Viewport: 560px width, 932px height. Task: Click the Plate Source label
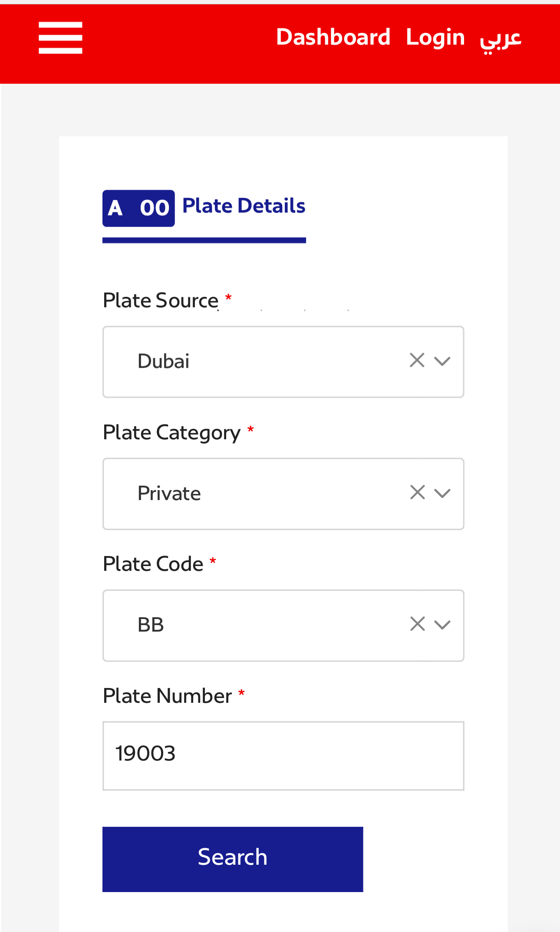(x=161, y=300)
